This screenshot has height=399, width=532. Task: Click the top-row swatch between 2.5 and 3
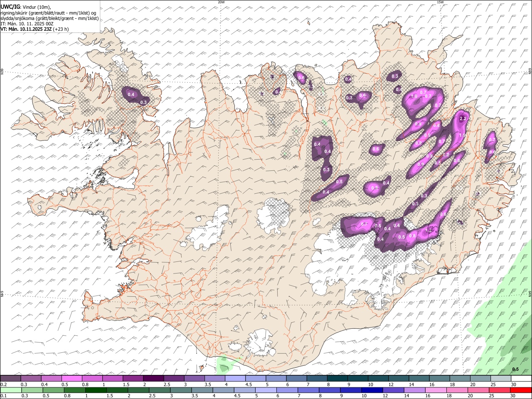click(x=174, y=378)
